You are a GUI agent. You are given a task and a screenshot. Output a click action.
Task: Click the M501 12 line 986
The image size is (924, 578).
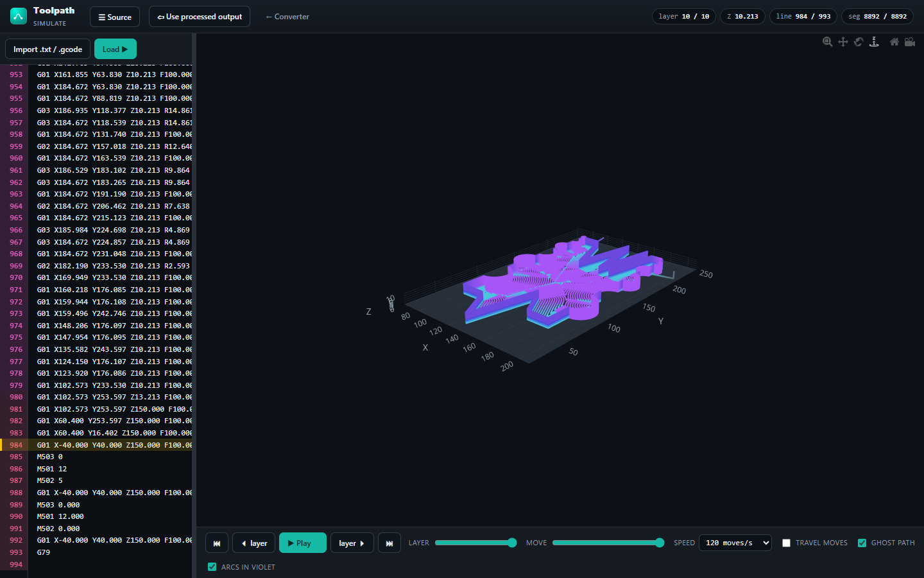pos(51,469)
